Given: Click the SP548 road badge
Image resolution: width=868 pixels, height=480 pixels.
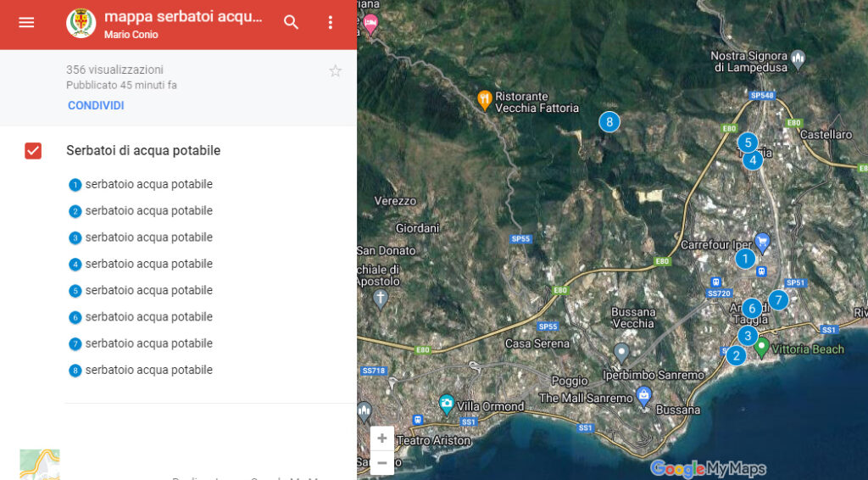Looking at the screenshot, I should coord(762,95).
